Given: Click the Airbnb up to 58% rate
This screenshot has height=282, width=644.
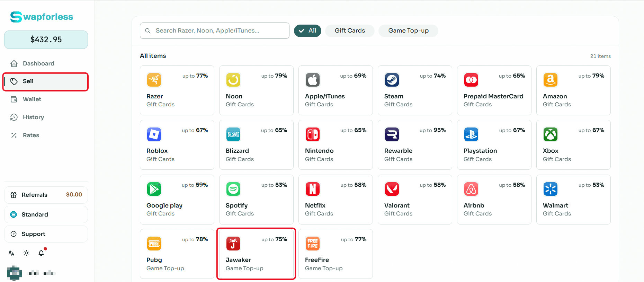Looking at the screenshot, I should coord(512,185).
